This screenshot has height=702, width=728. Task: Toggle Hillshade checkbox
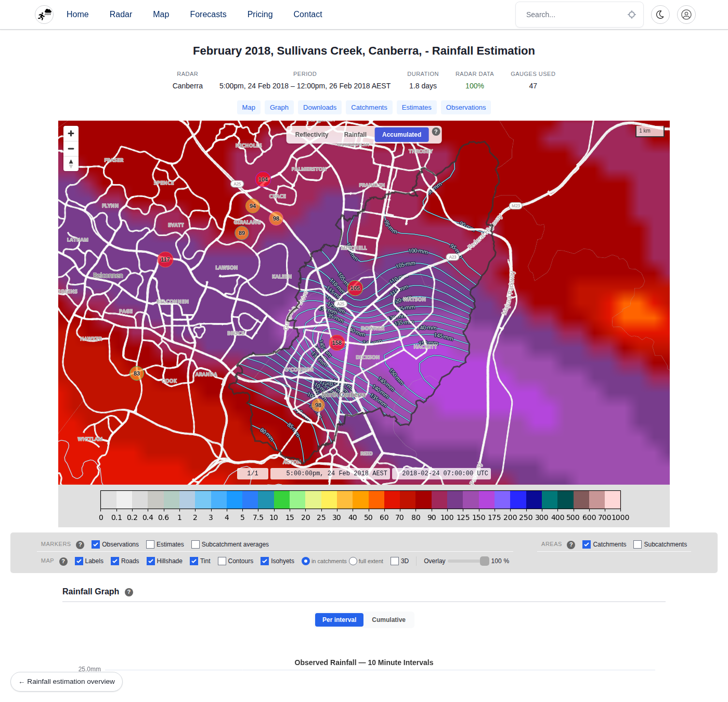[x=151, y=561]
